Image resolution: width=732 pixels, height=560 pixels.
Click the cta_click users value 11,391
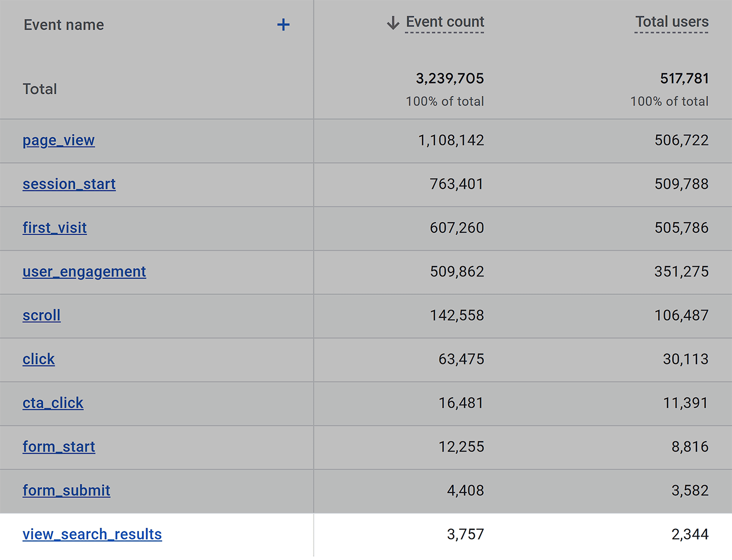pos(686,403)
